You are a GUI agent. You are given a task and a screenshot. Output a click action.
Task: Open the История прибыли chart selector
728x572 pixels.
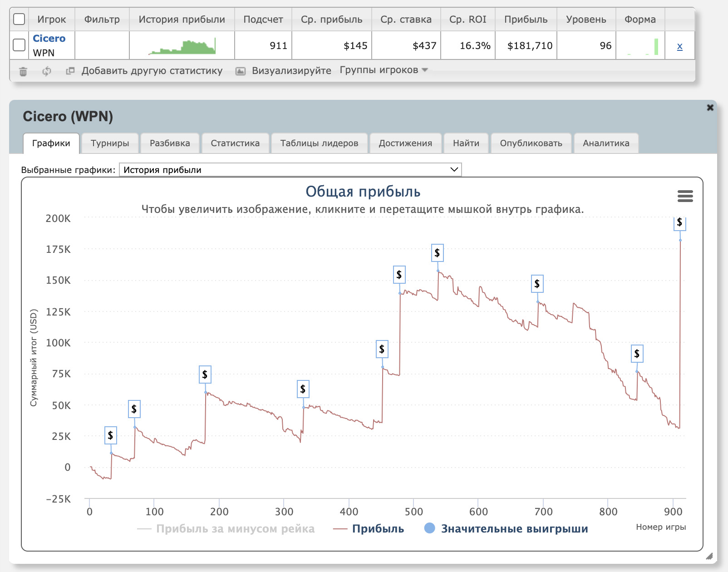pos(290,170)
